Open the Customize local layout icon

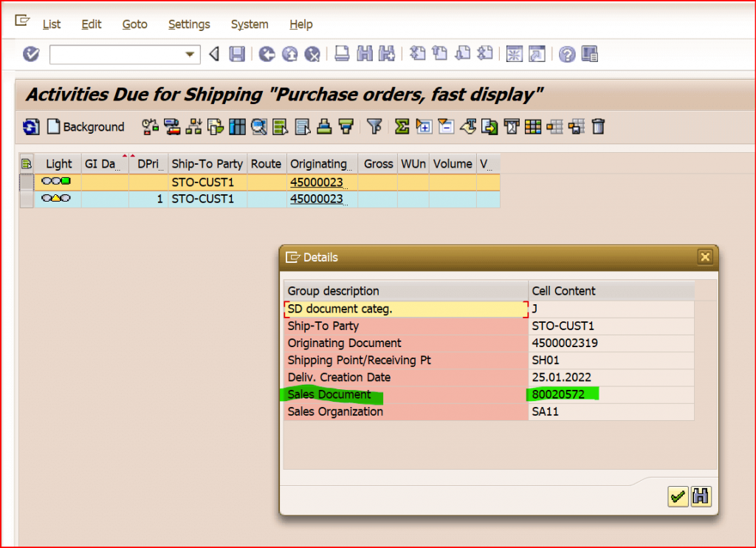click(590, 54)
